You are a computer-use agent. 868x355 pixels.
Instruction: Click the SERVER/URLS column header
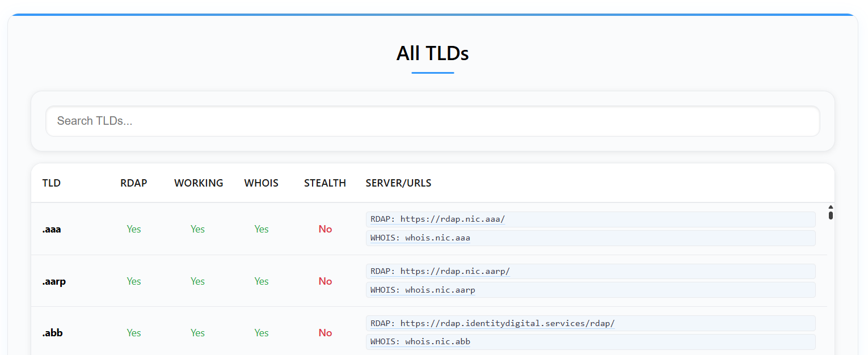(398, 183)
